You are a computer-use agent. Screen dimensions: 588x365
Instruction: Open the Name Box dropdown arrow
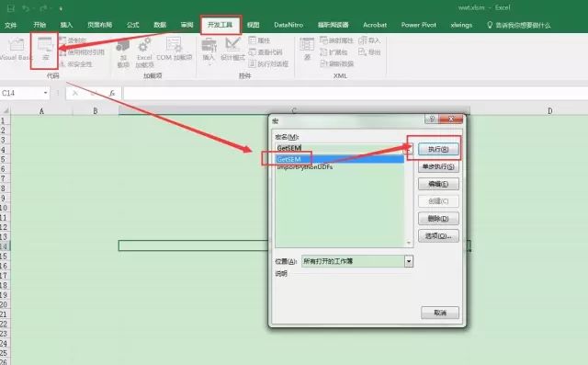click(45, 93)
